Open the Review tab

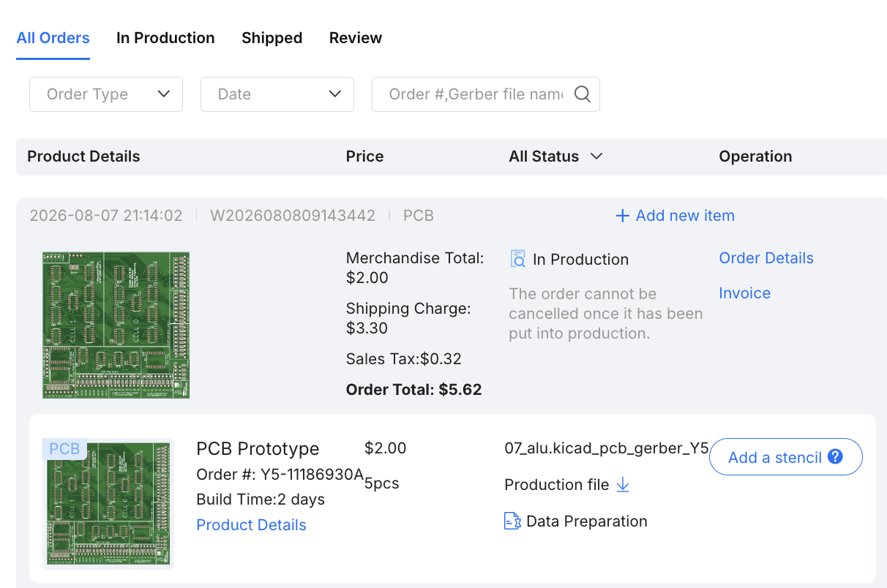point(356,38)
